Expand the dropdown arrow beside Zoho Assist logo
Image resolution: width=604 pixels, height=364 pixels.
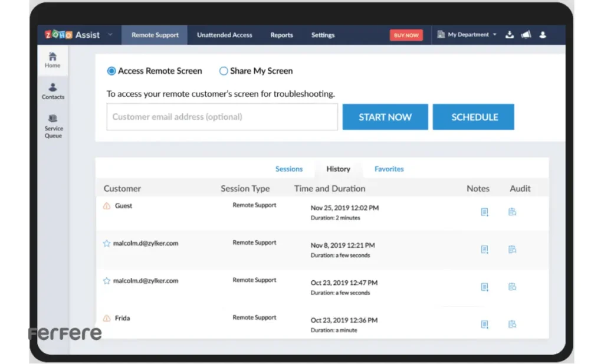[110, 35]
